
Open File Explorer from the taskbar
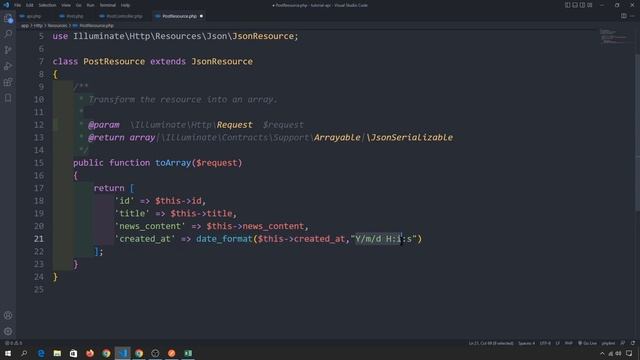[x=57, y=353]
